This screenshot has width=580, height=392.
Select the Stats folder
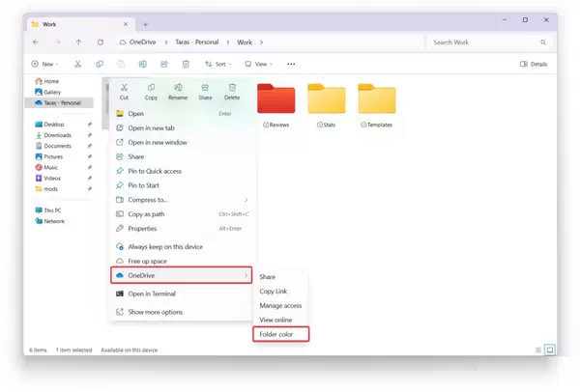click(327, 105)
